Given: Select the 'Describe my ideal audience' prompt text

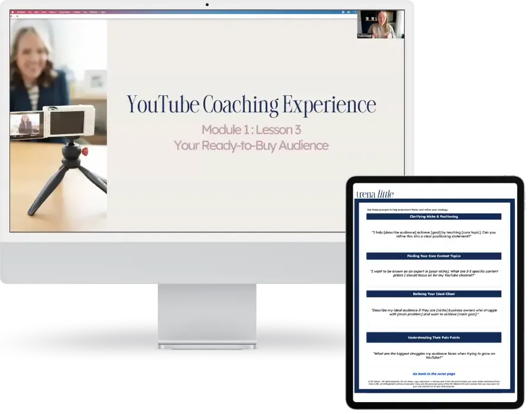Looking at the screenshot, I should [x=434, y=312].
